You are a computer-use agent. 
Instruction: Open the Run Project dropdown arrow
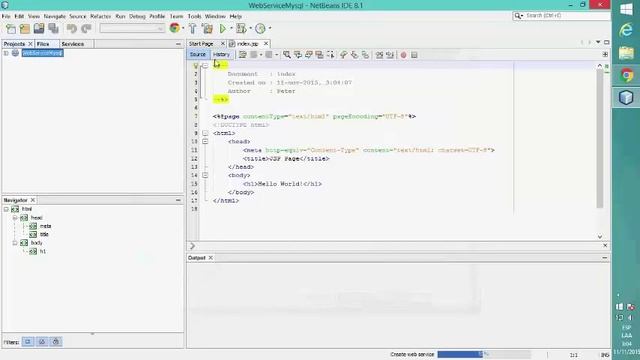tap(231, 29)
